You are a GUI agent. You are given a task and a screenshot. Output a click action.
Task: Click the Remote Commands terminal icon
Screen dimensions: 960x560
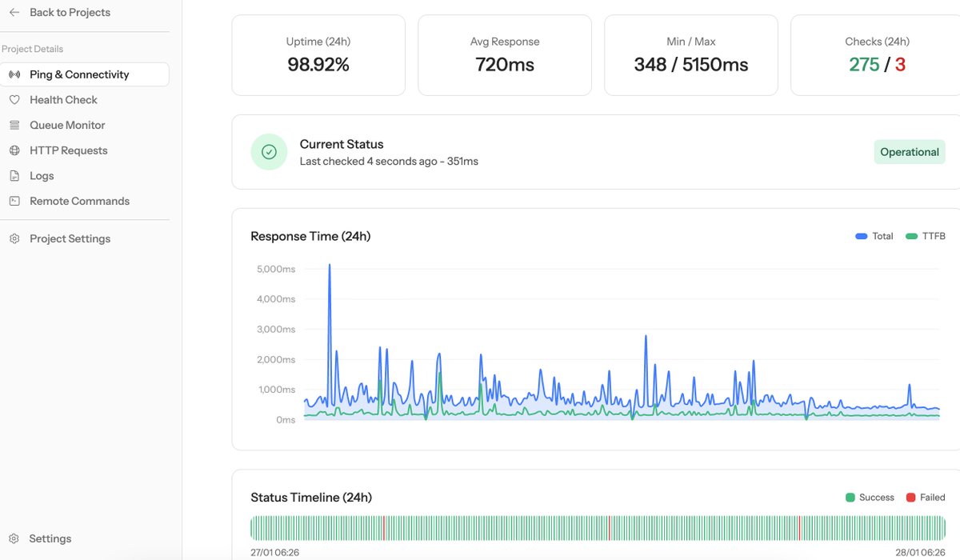tap(14, 201)
